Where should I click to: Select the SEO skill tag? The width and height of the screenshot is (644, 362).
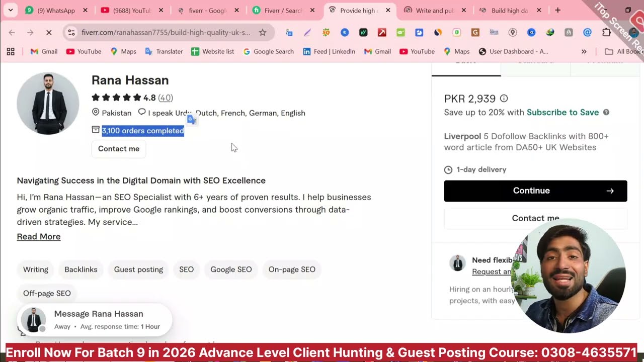pos(186,269)
